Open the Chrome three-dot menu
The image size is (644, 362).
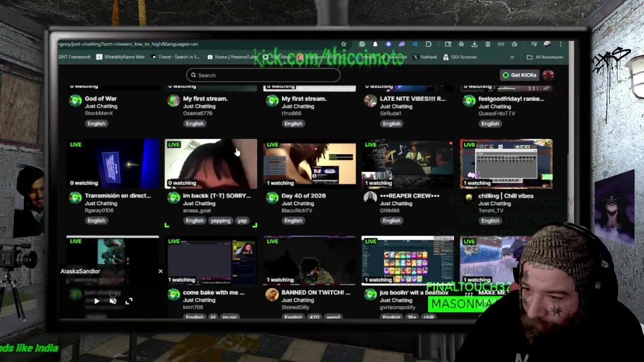pos(560,44)
